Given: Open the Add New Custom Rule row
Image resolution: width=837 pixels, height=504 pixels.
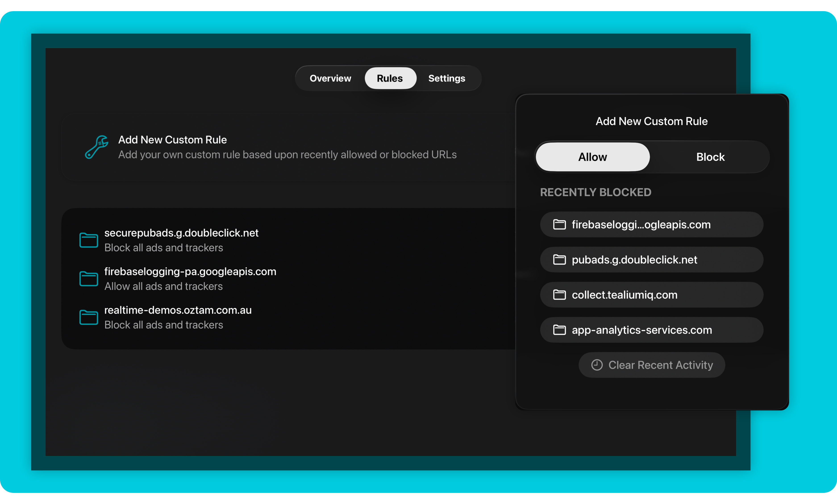Looking at the screenshot, I should click(287, 147).
